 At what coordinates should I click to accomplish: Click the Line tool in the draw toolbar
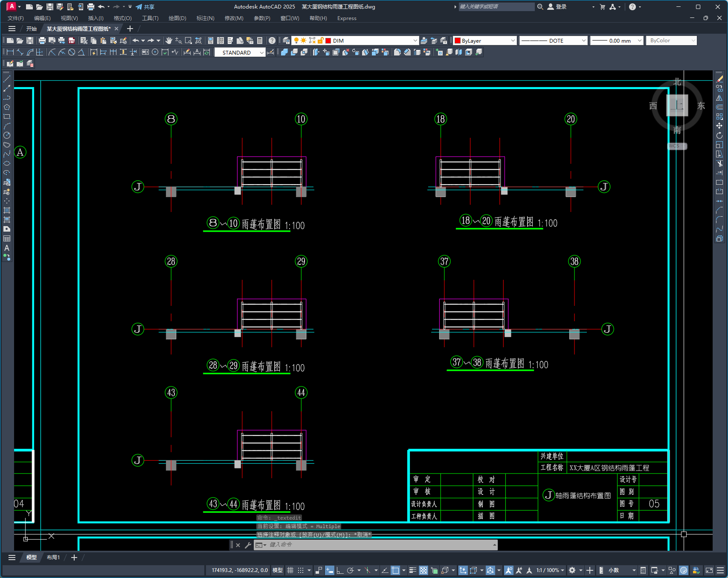point(7,79)
